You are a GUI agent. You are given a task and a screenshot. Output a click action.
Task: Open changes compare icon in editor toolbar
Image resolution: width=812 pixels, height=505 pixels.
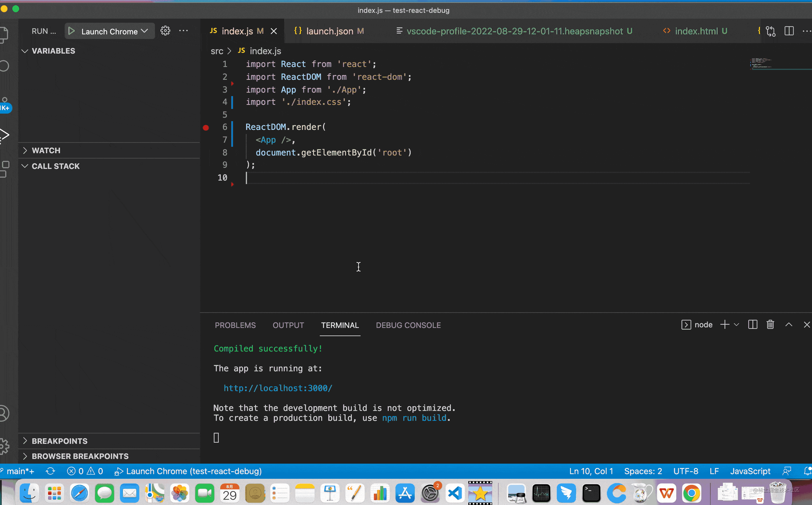tap(771, 31)
